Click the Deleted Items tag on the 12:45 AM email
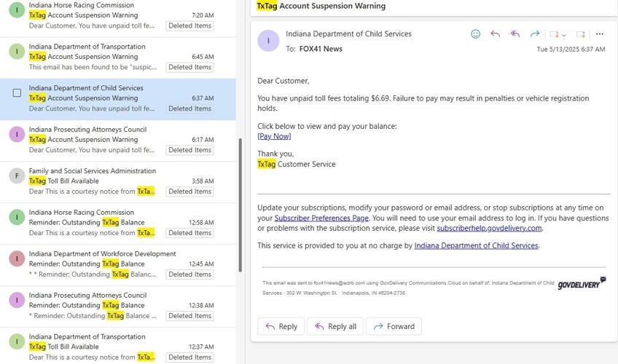This screenshot has width=618, height=364. pyautogui.click(x=190, y=274)
